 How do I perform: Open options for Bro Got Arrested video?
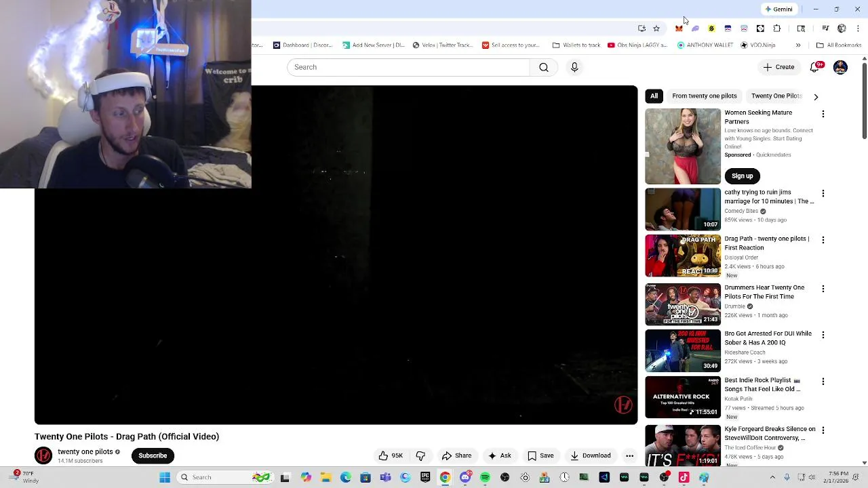[823, 335]
